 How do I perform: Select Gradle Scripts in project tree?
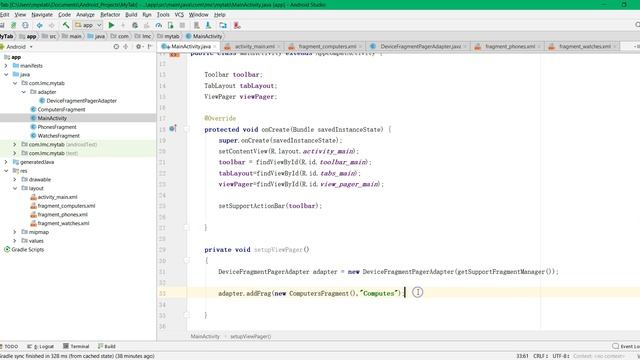24,249
